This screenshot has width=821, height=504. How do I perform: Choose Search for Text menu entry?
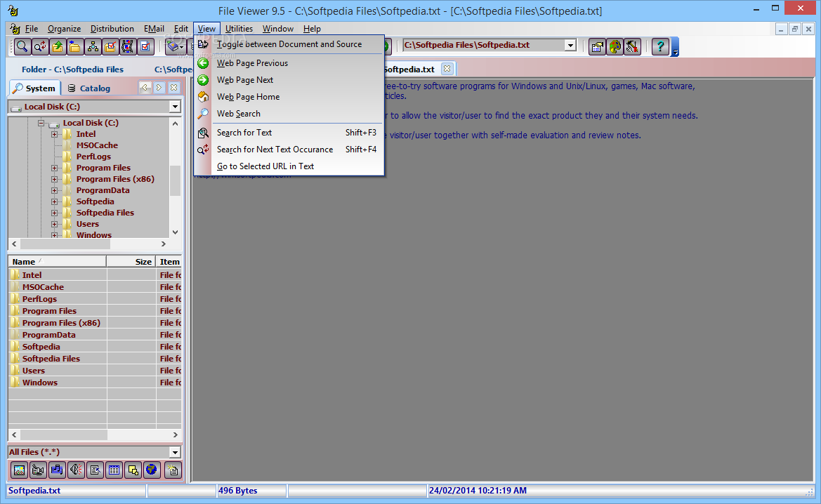289,133
